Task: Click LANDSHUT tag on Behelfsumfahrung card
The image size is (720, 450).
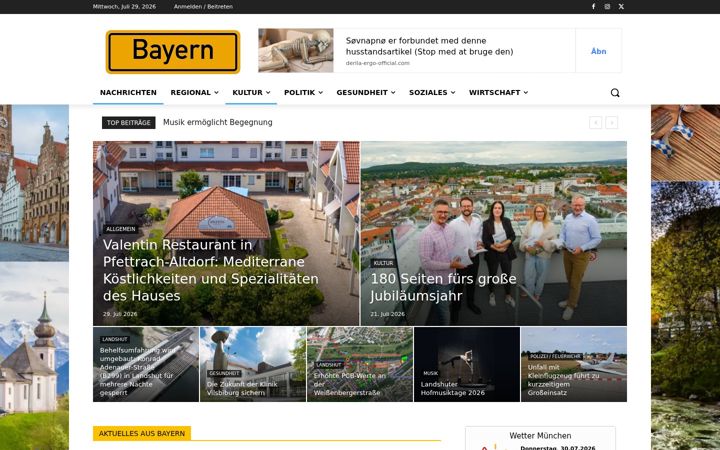Action: pyautogui.click(x=115, y=339)
